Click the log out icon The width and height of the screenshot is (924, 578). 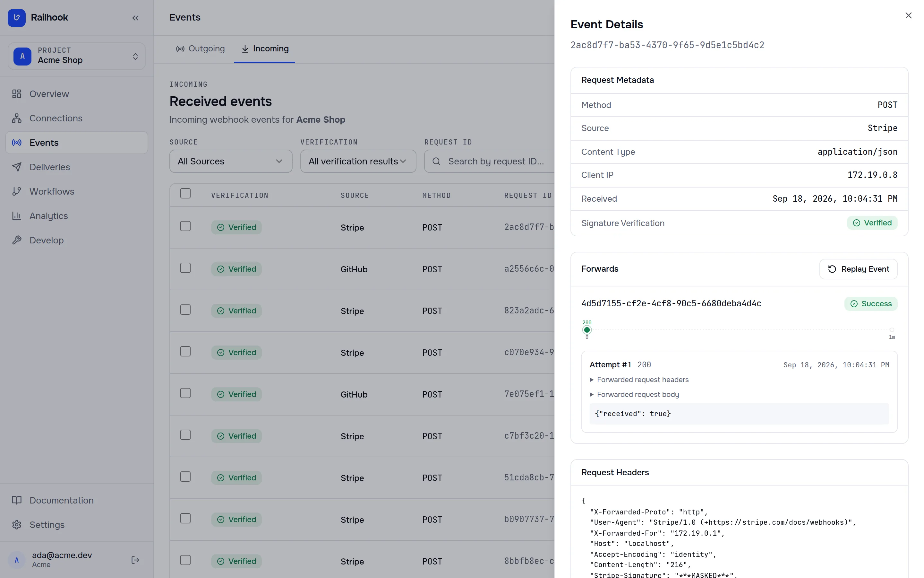click(135, 560)
